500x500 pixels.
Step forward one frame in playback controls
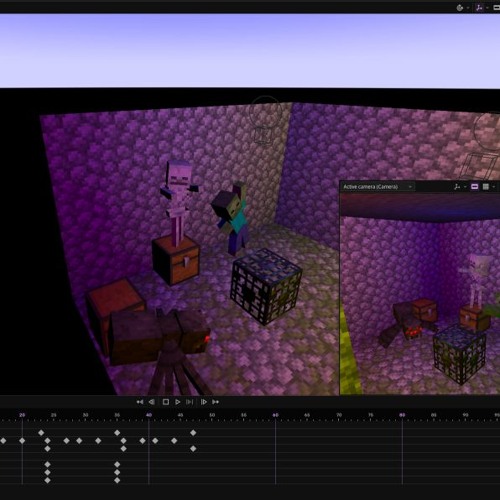[203, 402]
